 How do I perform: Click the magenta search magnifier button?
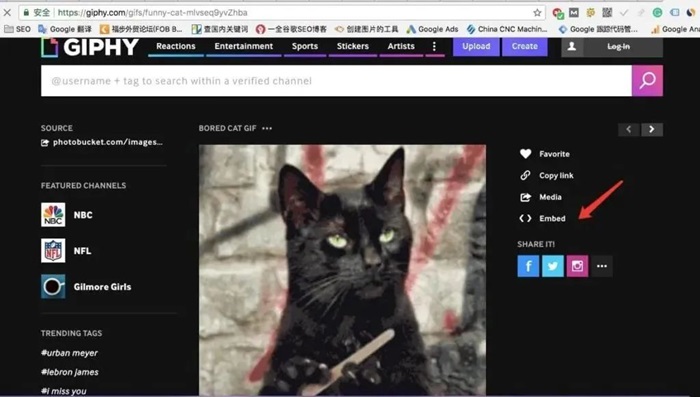coord(647,81)
